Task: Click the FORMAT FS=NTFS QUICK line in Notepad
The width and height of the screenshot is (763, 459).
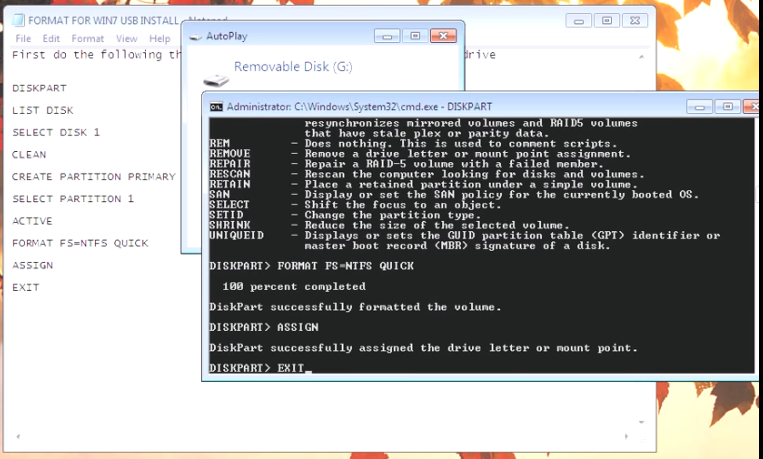Action: point(80,243)
